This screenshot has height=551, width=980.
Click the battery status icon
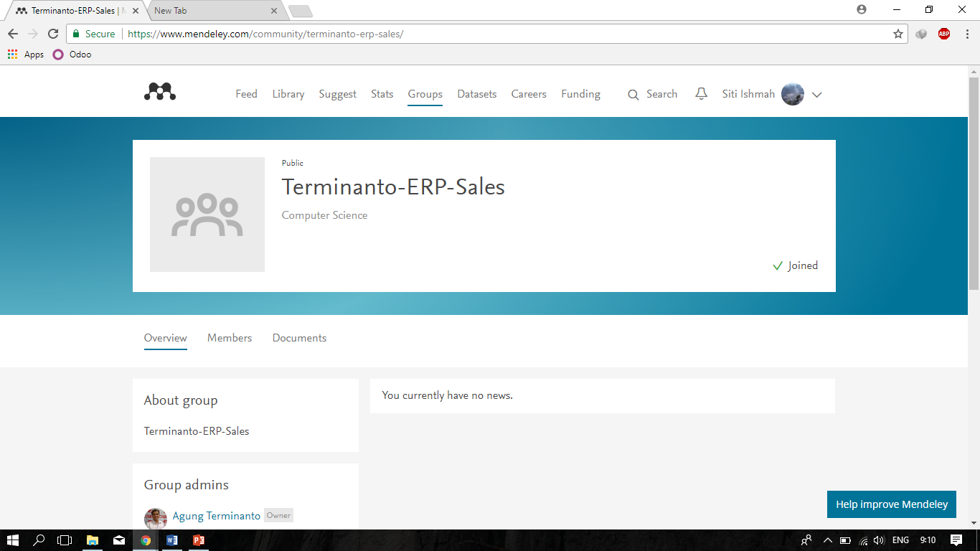[845, 540]
